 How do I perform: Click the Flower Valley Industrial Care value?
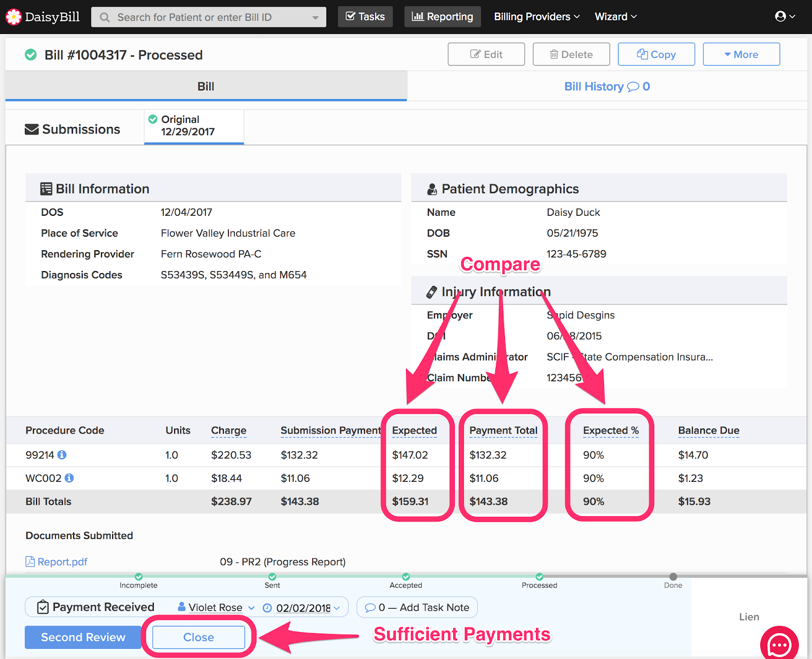pyautogui.click(x=228, y=233)
